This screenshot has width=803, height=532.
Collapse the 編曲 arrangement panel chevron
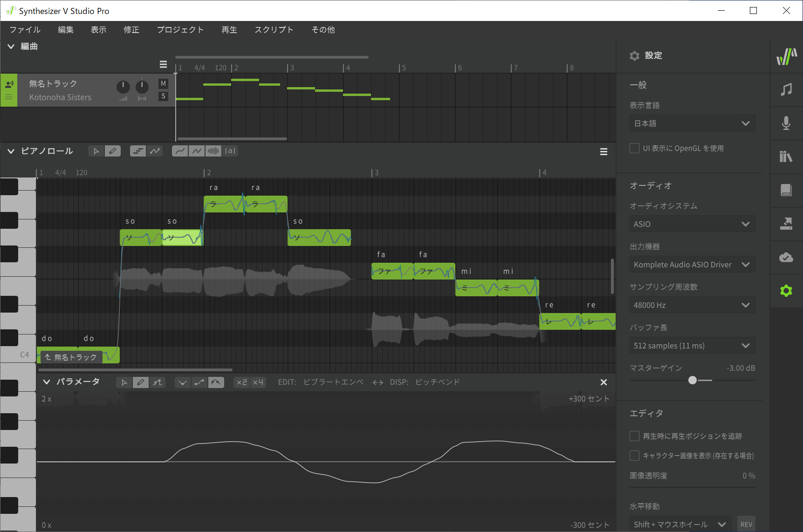pos(11,47)
